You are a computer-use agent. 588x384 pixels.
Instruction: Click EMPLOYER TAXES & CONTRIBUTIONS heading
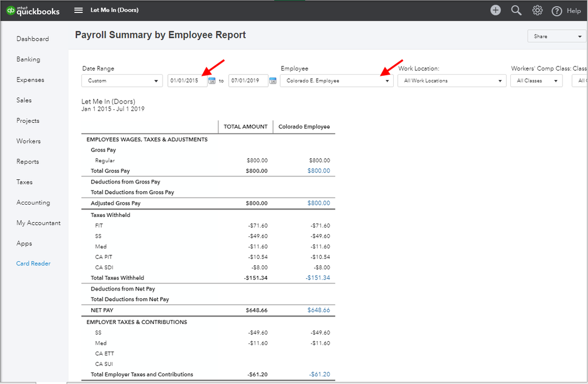137,322
